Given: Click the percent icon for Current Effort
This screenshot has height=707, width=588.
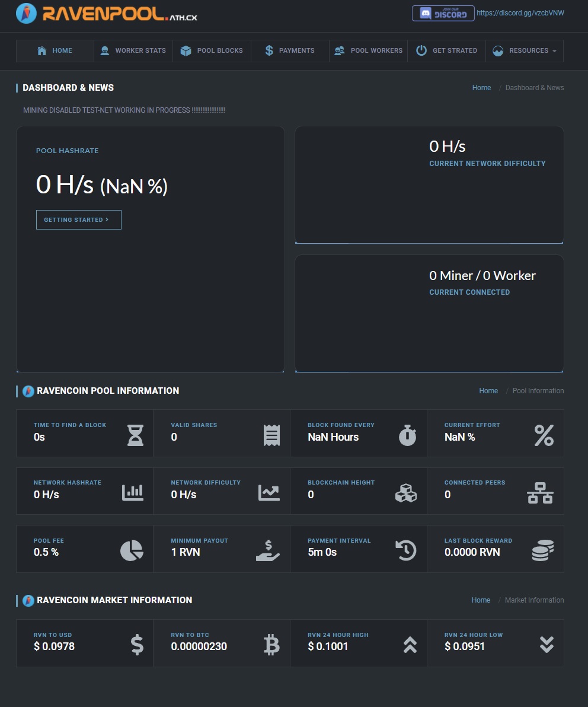Looking at the screenshot, I should [x=544, y=435].
